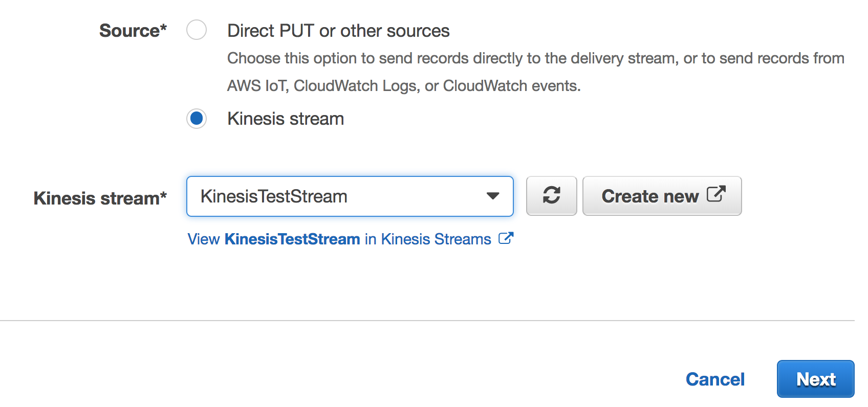Select the Kinesis stream radio button
The image size is (868, 407).
197,119
